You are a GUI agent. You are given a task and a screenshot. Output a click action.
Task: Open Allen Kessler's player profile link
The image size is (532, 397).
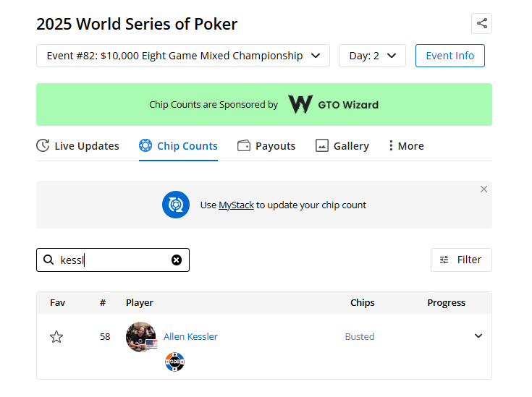[190, 337]
